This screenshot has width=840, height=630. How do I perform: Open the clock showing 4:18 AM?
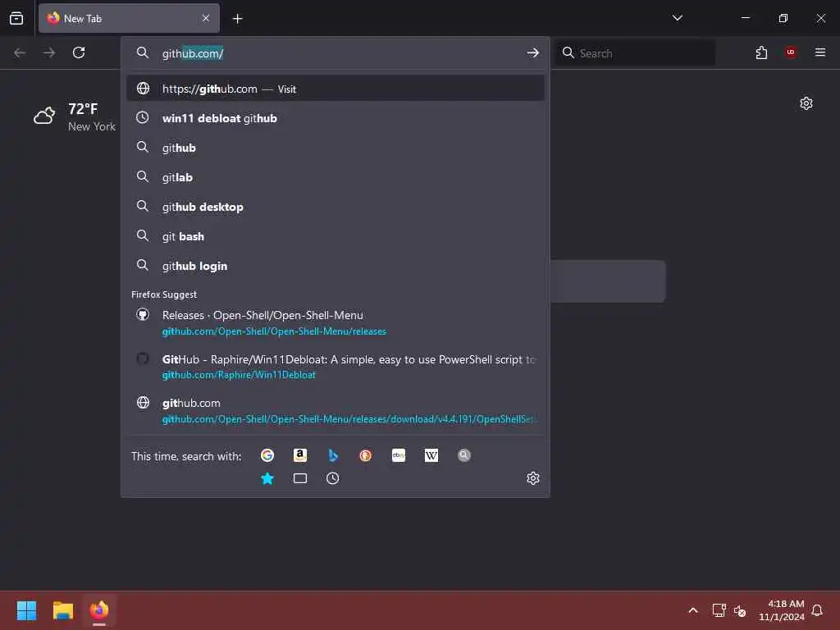coord(781,610)
